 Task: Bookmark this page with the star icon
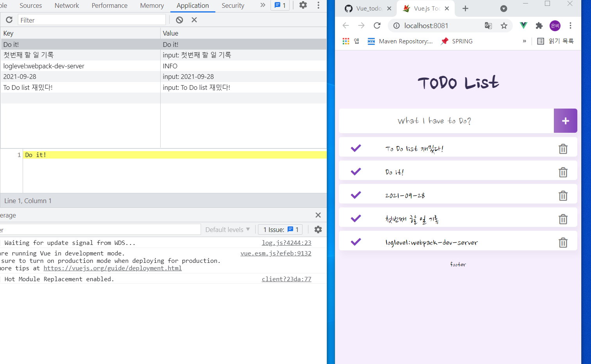tap(504, 26)
